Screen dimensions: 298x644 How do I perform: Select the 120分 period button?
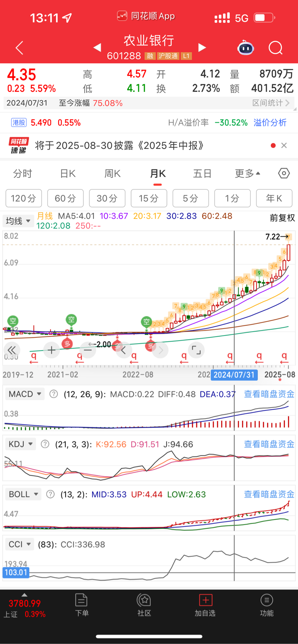(x=24, y=198)
